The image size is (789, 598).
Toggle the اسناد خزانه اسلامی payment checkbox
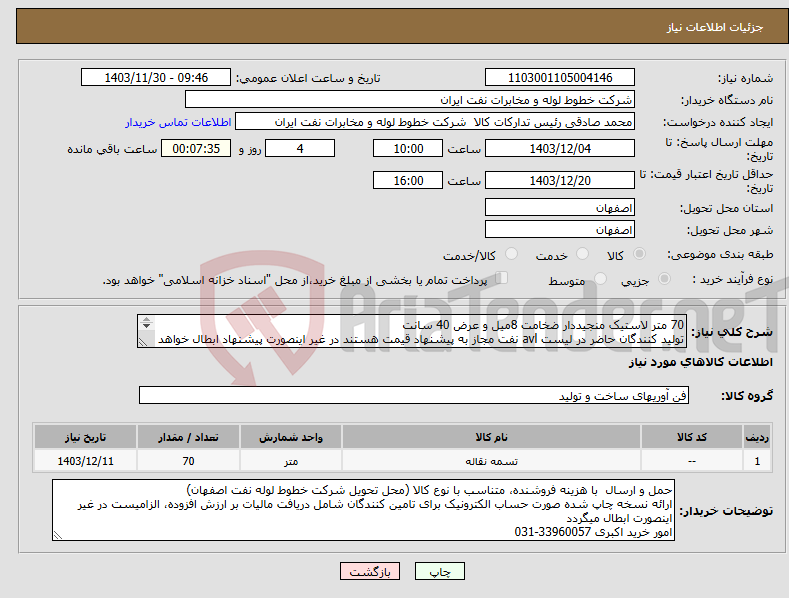tap(502, 277)
